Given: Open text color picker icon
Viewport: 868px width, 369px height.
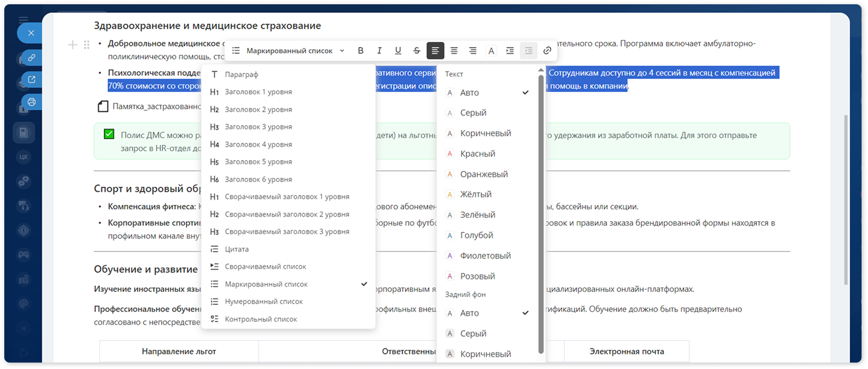Looking at the screenshot, I should 491,50.
